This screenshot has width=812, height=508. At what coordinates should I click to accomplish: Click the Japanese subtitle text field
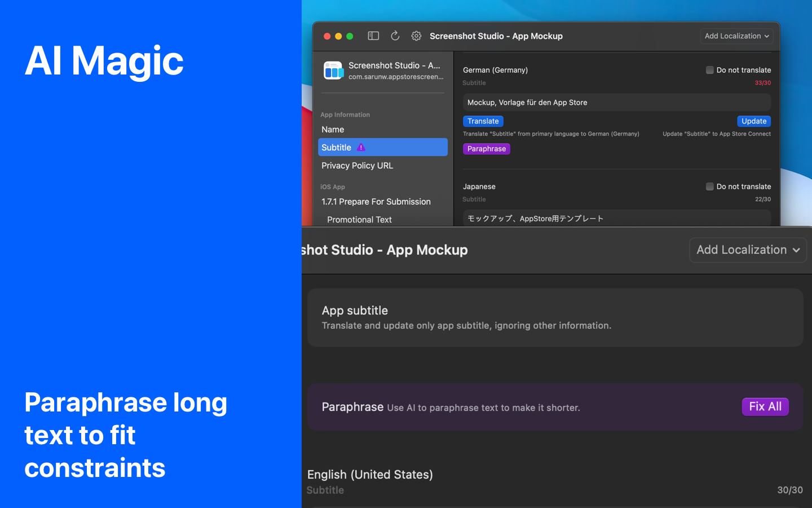coord(617,218)
